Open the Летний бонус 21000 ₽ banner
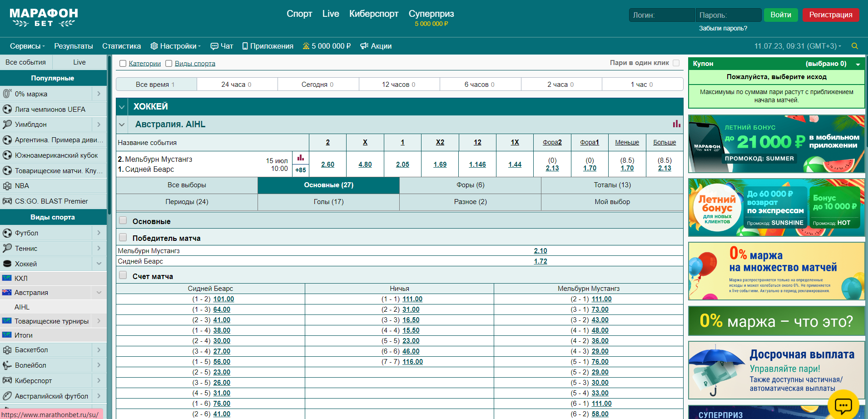 pyautogui.click(x=776, y=144)
